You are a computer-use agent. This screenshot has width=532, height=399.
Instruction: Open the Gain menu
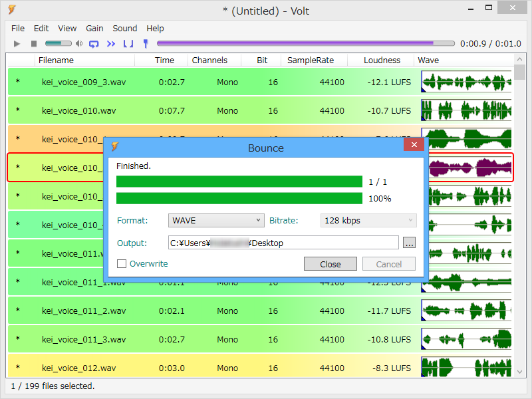[x=94, y=28]
